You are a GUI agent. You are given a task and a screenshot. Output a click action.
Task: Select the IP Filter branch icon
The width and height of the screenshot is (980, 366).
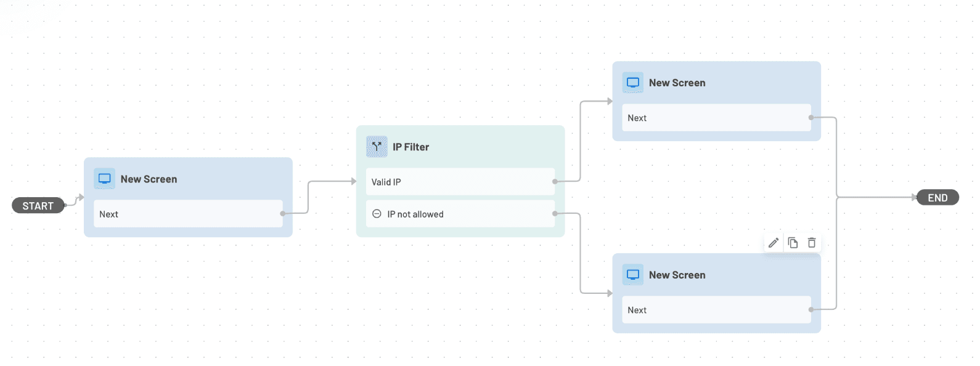[x=375, y=146]
